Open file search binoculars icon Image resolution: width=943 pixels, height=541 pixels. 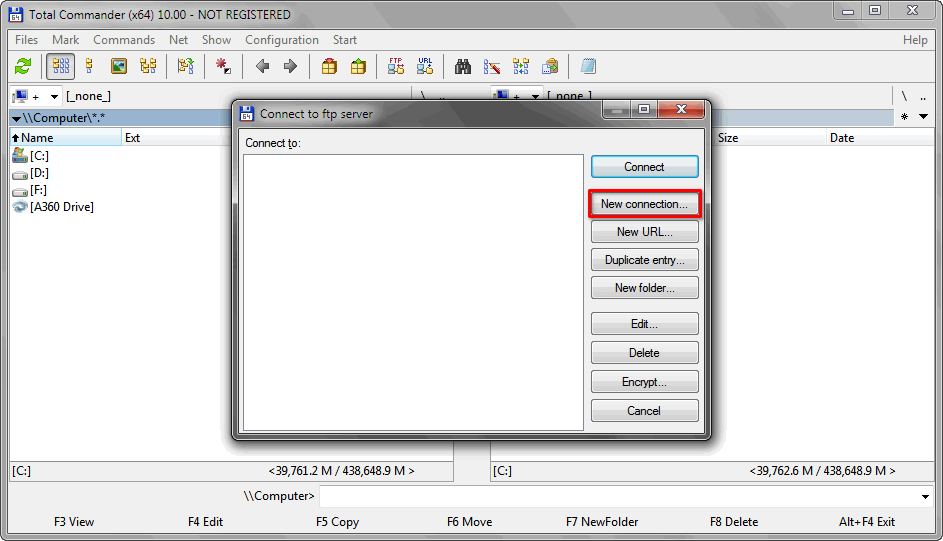click(x=462, y=66)
